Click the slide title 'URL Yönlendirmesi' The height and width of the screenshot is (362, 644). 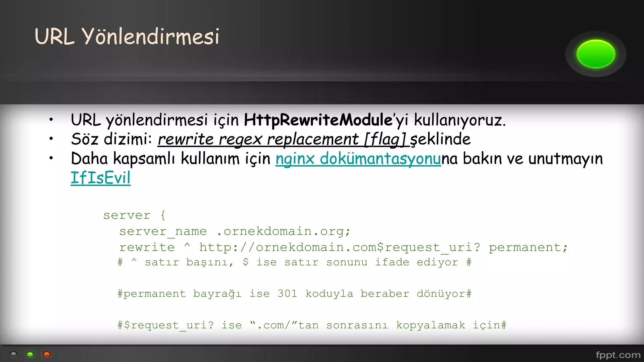tap(127, 36)
